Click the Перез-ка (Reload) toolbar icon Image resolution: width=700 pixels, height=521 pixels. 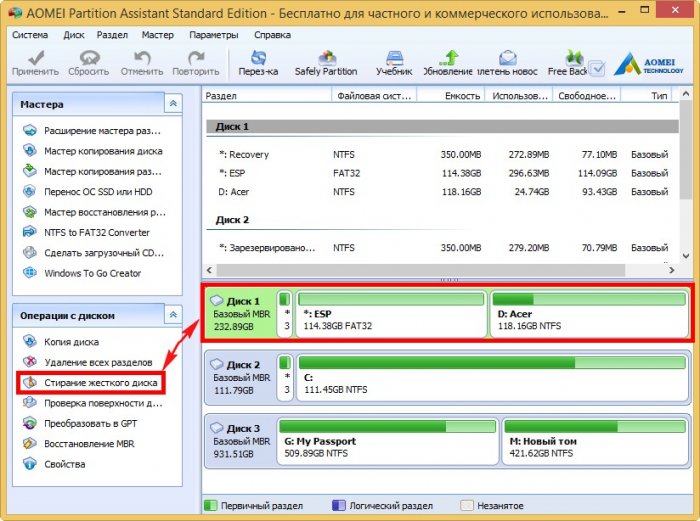258,64
